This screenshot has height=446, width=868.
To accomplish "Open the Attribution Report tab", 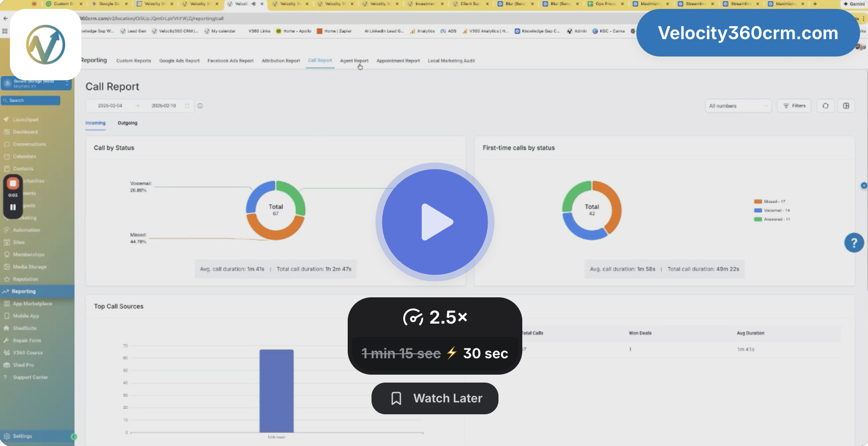I will click(x=281, y=61).
